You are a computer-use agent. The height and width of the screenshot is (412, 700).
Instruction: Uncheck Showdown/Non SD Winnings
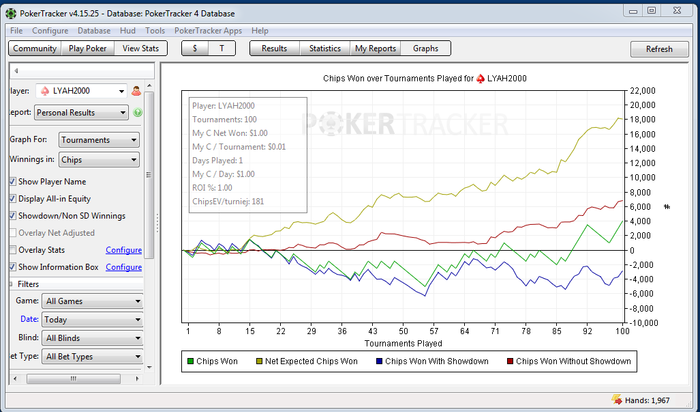13,216
